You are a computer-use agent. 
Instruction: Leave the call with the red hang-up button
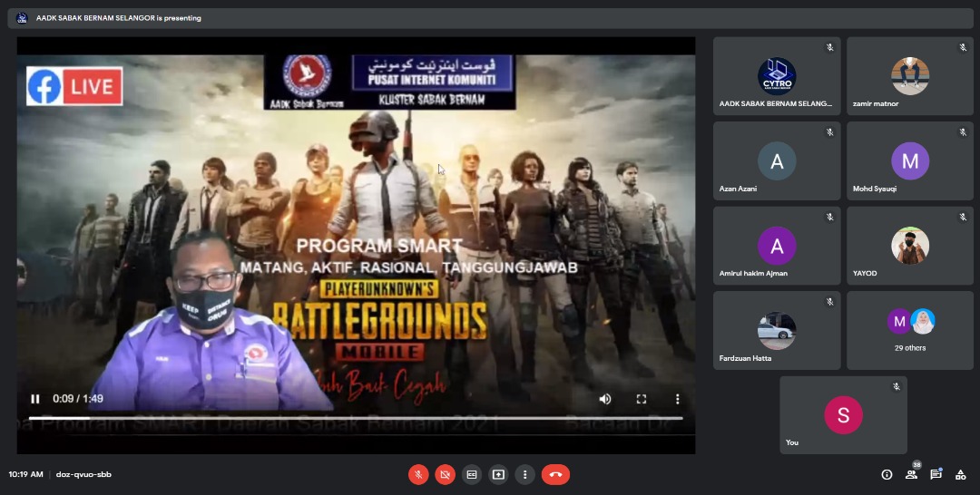click(555, 474)
